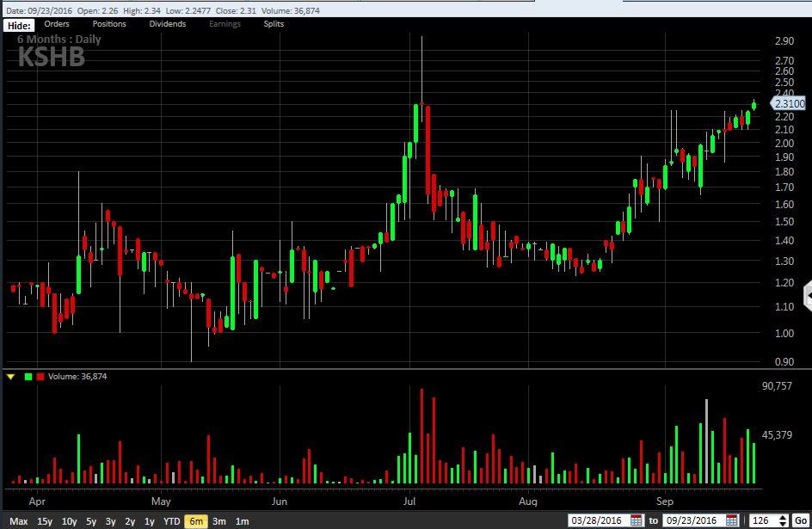Select the Max time range
The image size is (812, 529).
pyautogui.click(x=19, y=521)
